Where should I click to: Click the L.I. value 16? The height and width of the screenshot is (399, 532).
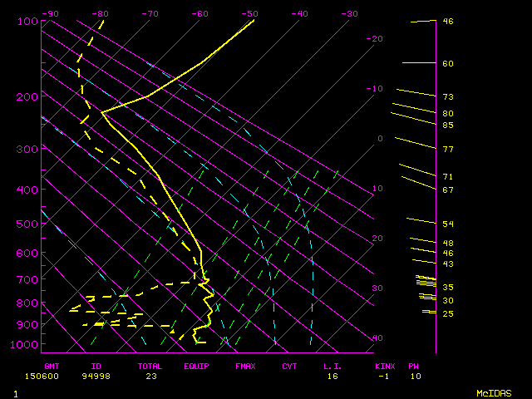[x=331, y=376]
